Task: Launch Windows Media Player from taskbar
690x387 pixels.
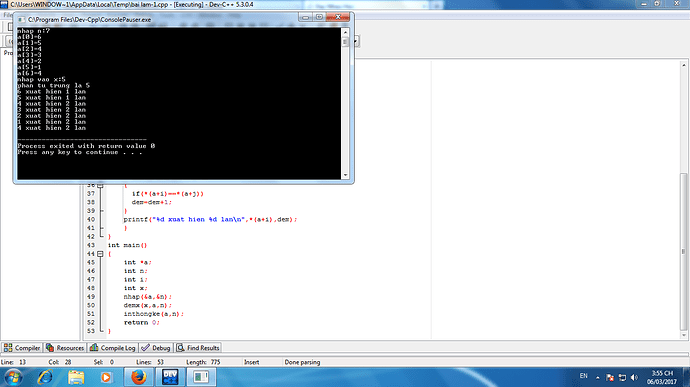Action: click(x=106, y=377)
